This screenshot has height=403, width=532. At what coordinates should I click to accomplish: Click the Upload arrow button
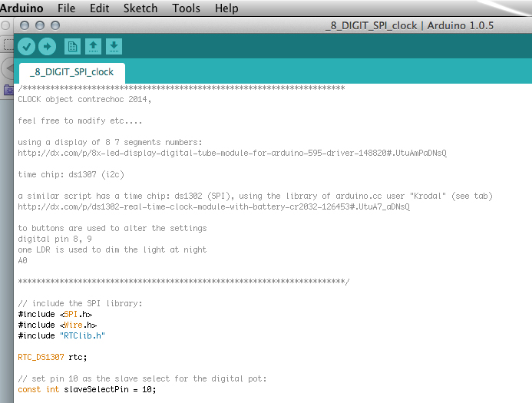(47, 47)
